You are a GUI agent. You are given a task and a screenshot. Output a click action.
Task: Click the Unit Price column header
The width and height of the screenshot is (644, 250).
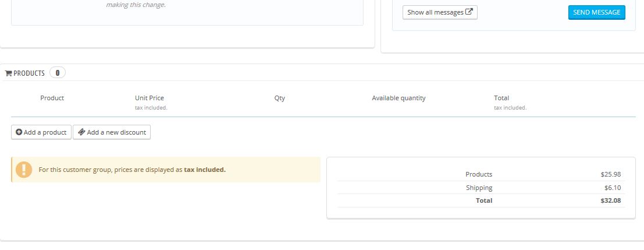pyautogui.click(x=149, y=98)
